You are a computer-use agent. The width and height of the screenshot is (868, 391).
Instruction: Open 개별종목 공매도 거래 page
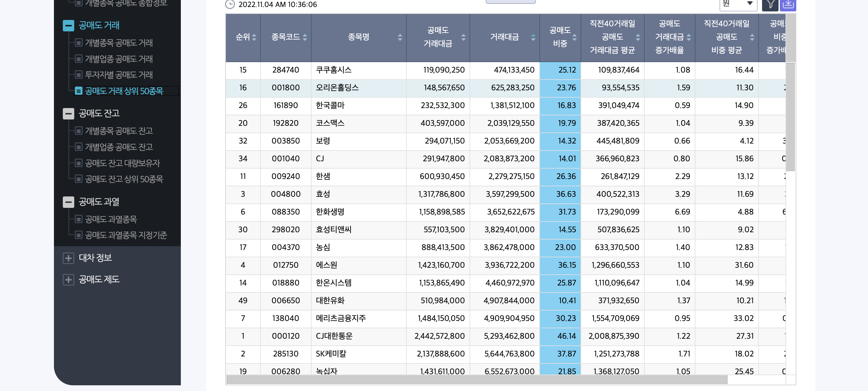[x=119, y=43]
